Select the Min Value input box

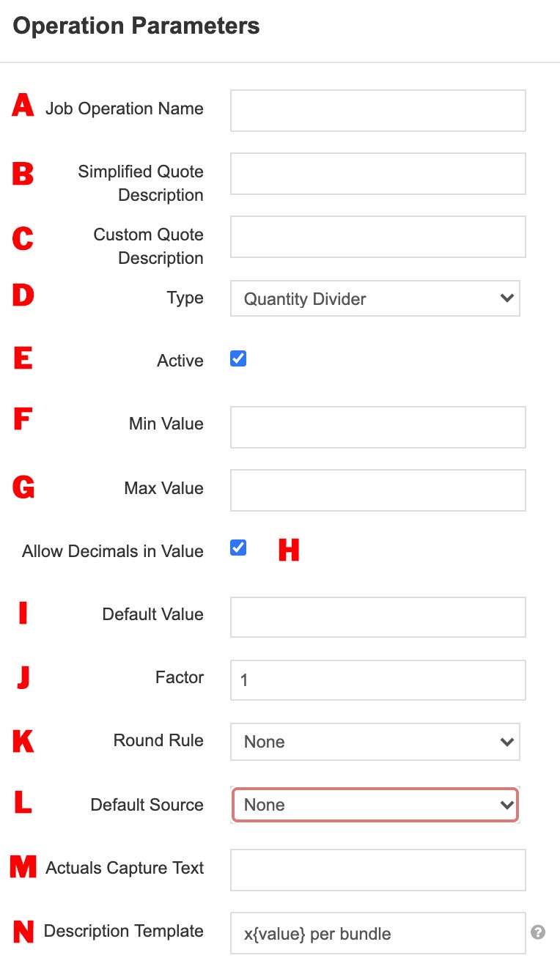[x=377, y=427]
